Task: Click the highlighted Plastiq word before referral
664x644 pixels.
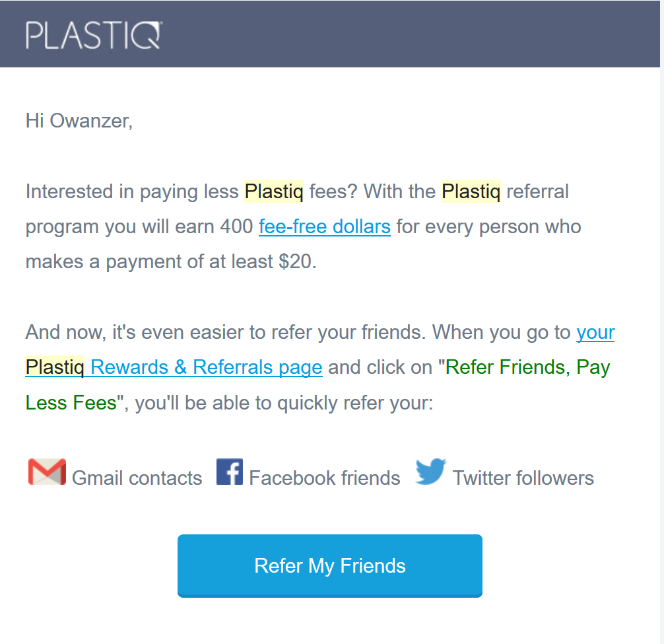Action: [x=471, y=191]
